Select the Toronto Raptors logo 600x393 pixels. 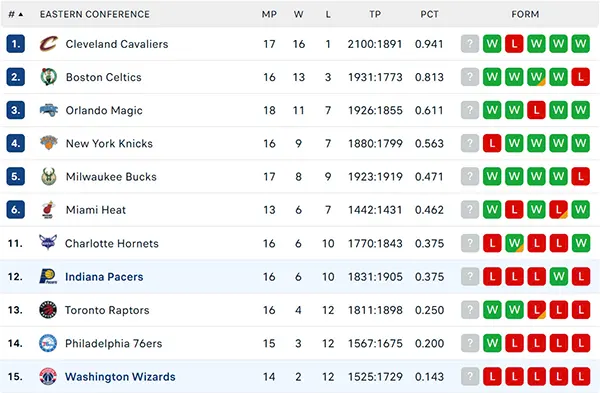point(48,310)
